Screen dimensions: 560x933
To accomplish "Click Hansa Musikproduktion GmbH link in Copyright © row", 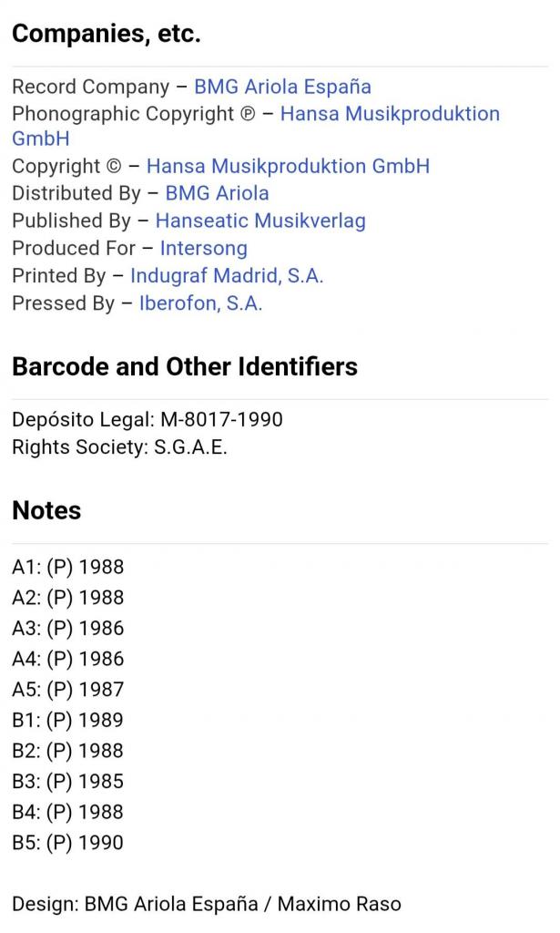I will [x=288, y=167].
